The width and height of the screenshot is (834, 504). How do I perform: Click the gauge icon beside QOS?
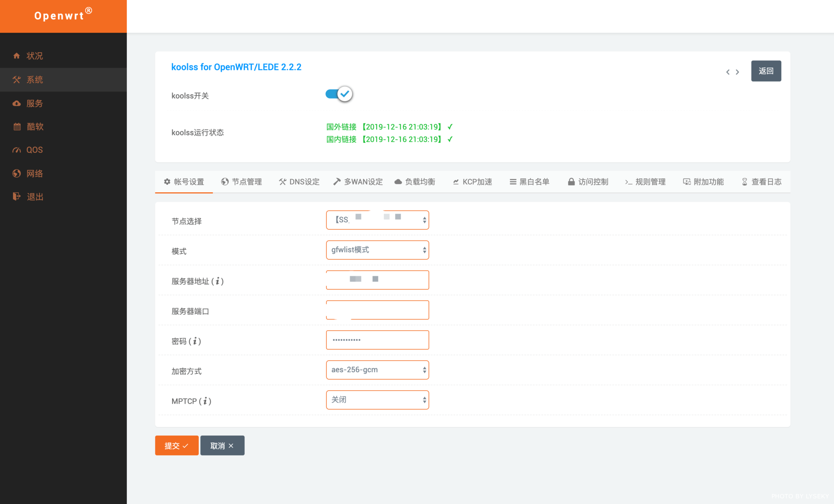point(17,150)
